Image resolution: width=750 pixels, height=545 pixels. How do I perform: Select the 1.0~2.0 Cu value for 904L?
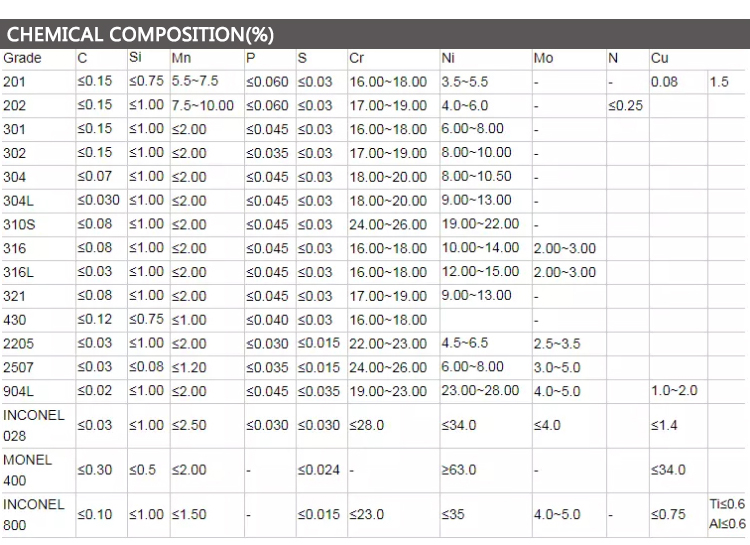pos(674,390)
